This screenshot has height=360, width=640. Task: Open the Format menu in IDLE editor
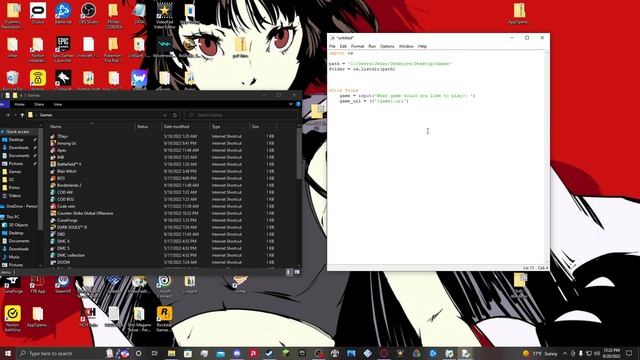pyautogui.click(x=357, y=46)
